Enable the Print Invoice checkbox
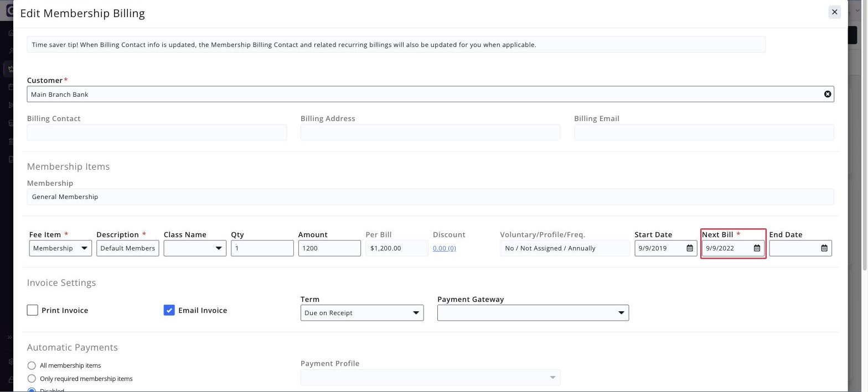 [32, 310]
